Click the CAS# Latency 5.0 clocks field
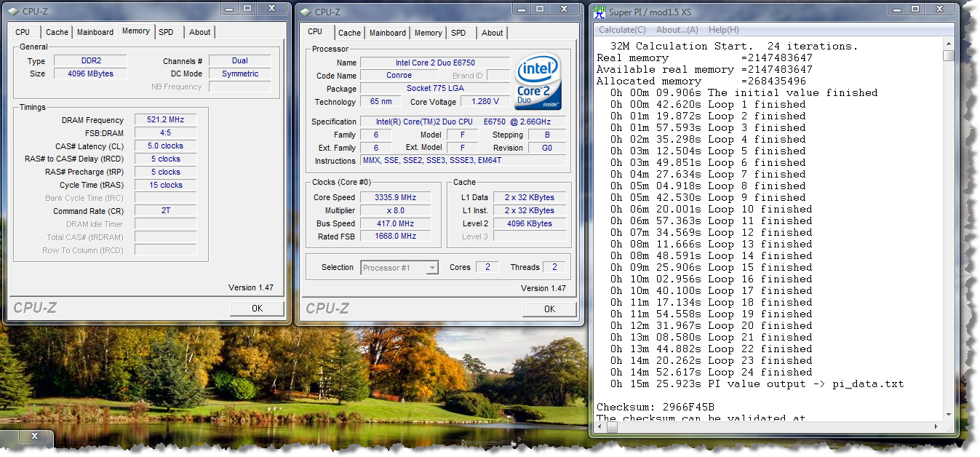 pos(165,146)
